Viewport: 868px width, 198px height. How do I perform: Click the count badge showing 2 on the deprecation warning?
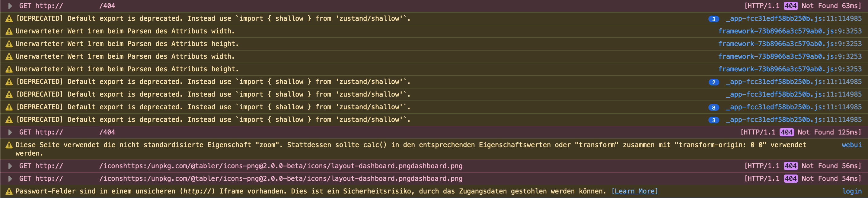714,82
